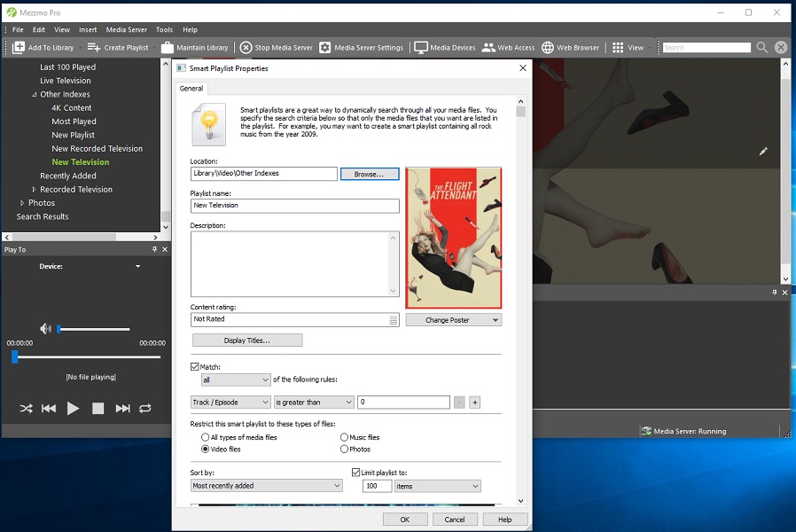Click the Cancel button
The image size is (796, 532).
tap(455, 520)
